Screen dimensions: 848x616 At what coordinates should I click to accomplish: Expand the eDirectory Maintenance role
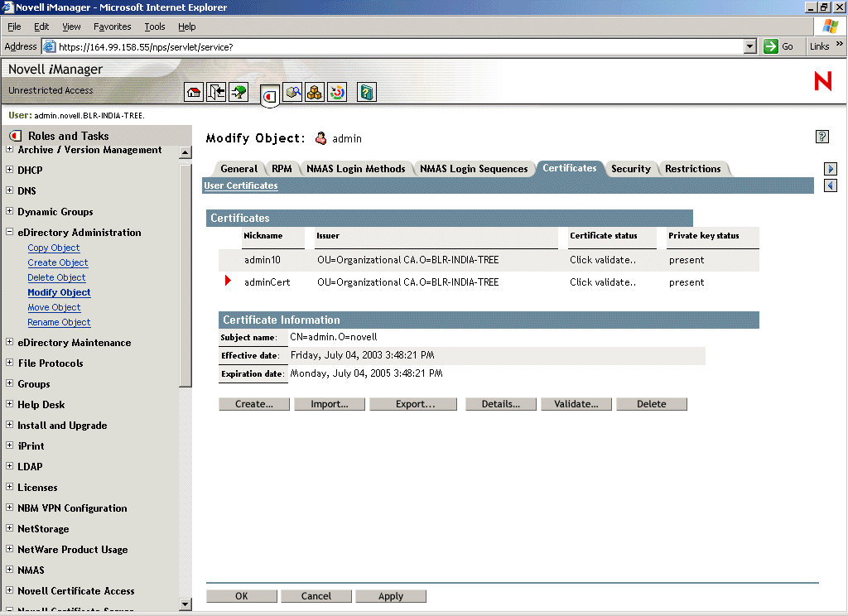(x=9, y=342)
